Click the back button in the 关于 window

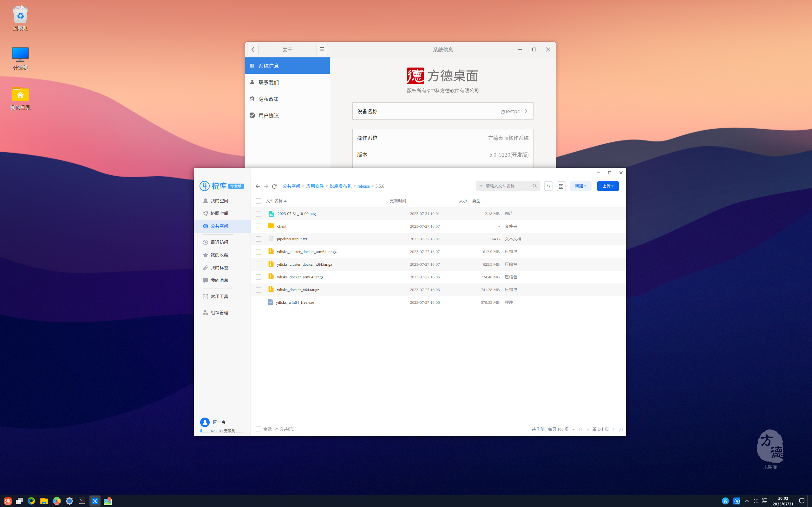[253, 49]
